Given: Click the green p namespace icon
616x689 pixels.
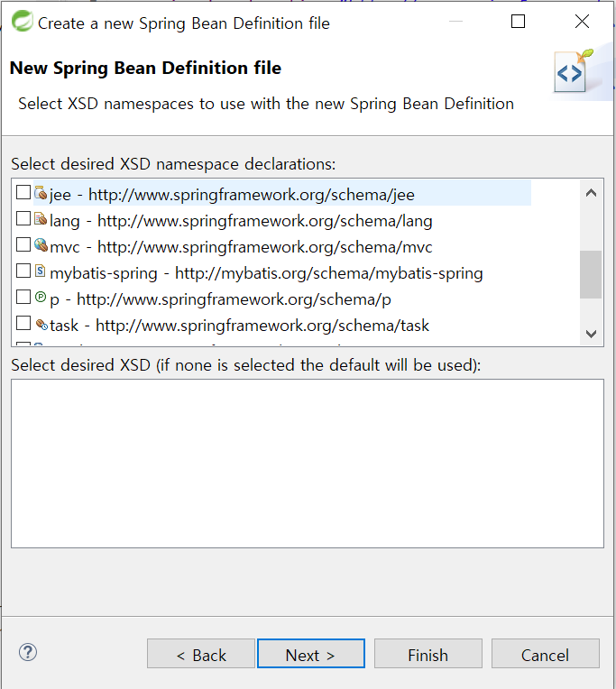Looking at the screenshot, I should [x=41, y=297].
